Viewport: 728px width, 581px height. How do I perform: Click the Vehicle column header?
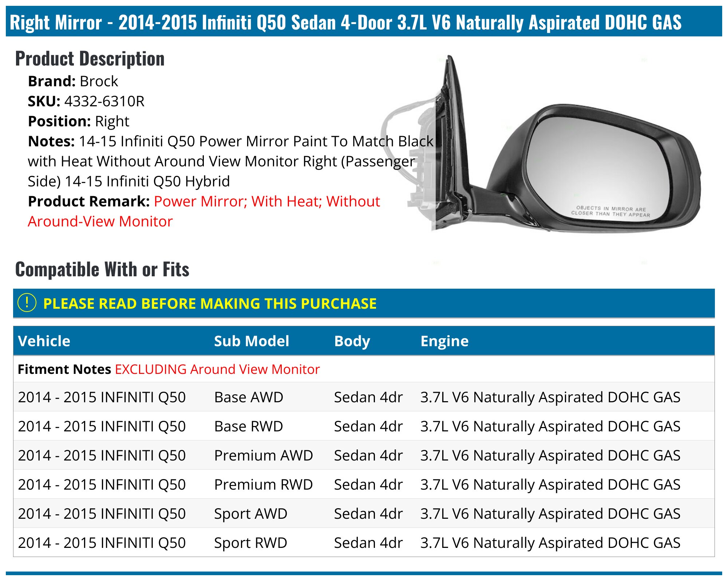pyautogui.click(x=44, y=341)
